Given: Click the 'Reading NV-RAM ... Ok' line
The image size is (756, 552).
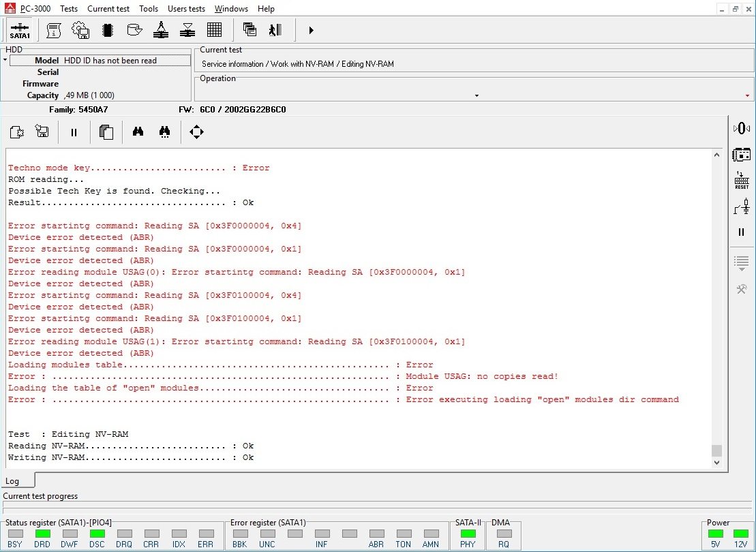Looking at the screenshot, I should pos(131,446).
